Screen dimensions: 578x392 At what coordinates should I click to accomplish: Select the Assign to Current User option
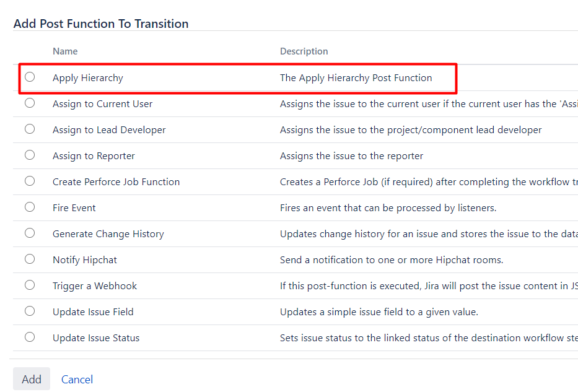(x=30, y=103)
